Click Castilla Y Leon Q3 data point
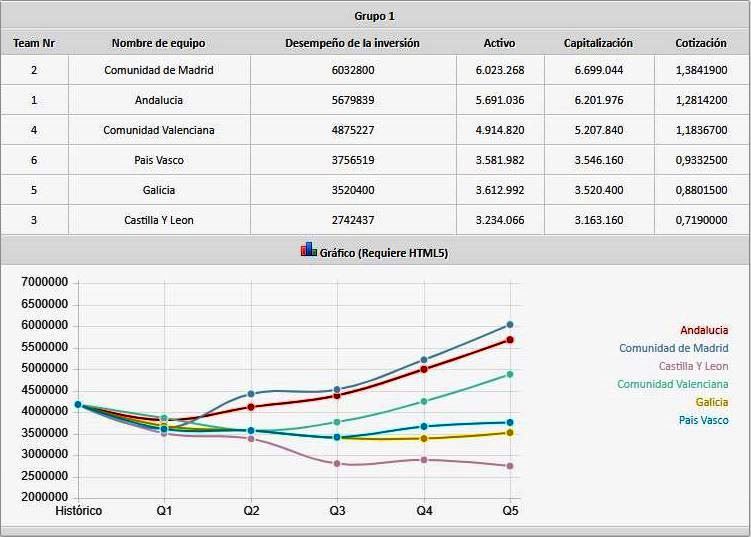Viewport: 751px width, 537px height. click(337, 464)
